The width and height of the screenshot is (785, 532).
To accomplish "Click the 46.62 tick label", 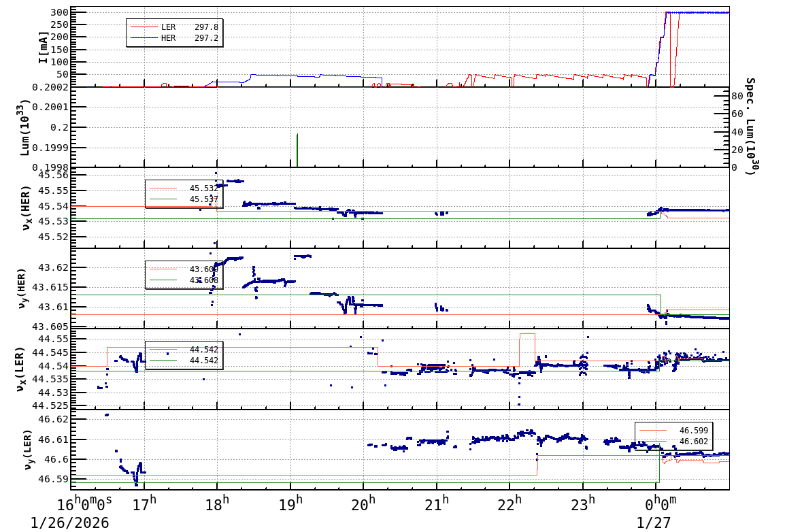I will click(x=54, y=419).
